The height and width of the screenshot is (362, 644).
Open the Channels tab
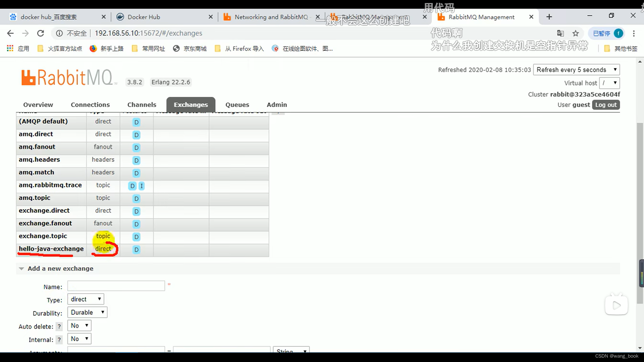142,105
